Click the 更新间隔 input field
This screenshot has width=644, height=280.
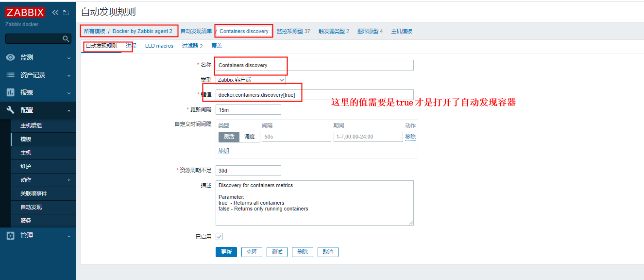pos(248,110)
